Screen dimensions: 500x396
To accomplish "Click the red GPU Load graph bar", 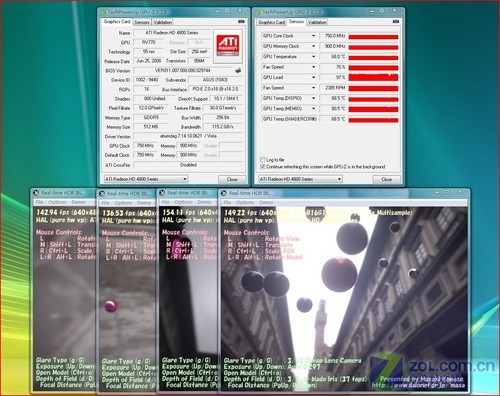I will tap(373, 78).
